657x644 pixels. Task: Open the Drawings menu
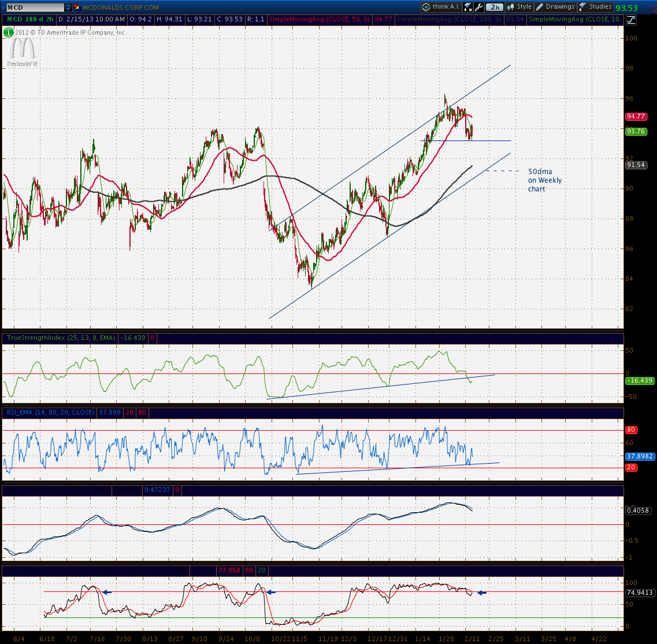point(556,7)
